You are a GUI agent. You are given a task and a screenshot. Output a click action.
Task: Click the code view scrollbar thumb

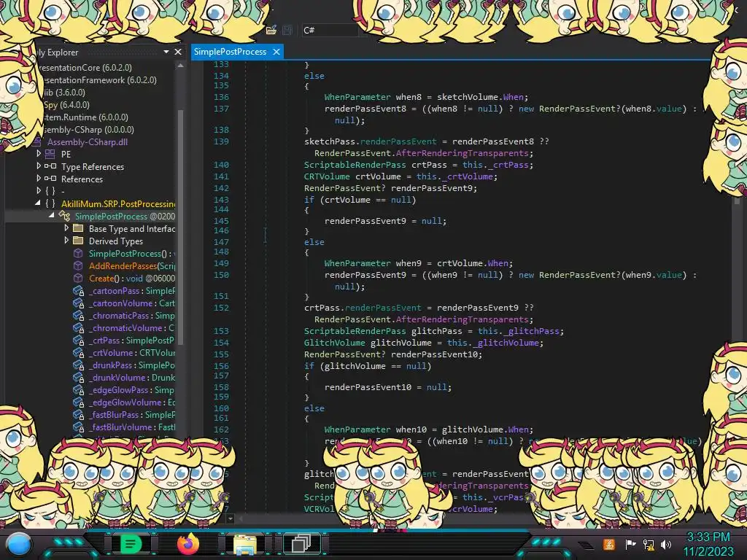coord(737,200)
